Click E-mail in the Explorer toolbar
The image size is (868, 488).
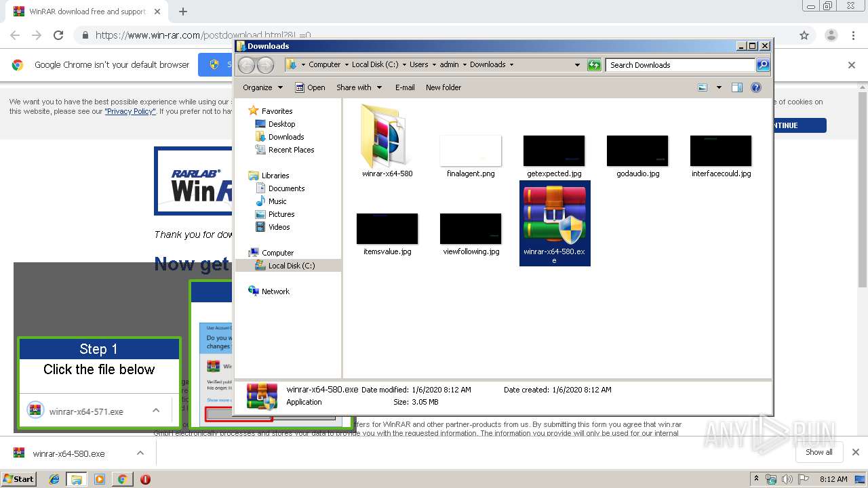(405, 87)
